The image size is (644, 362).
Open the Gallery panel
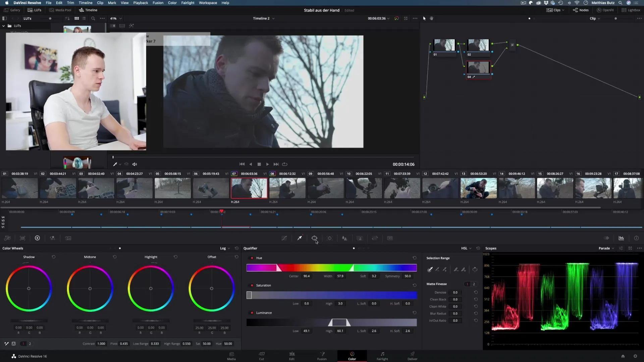[12, 10]
